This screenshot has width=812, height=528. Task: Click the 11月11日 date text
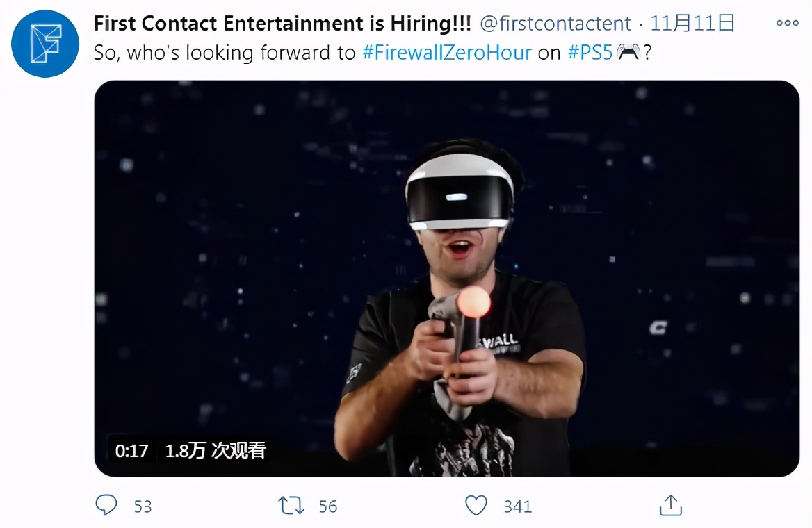[x=691, y=22]
